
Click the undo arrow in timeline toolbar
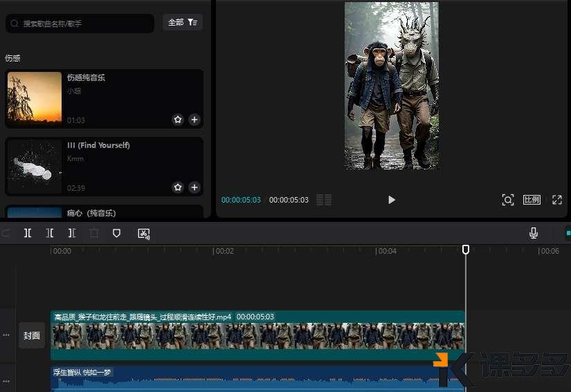click(6, 233)
